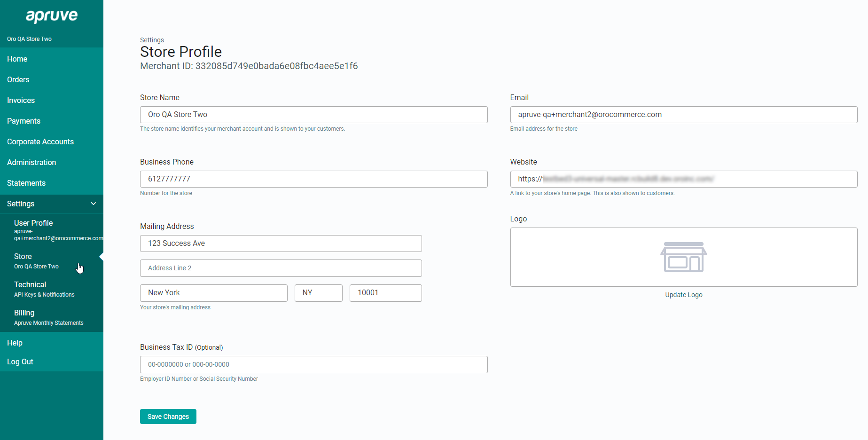The height and width of the screenshot is (440, 868).
Task: Click the apruve logo
Action: 52,16
